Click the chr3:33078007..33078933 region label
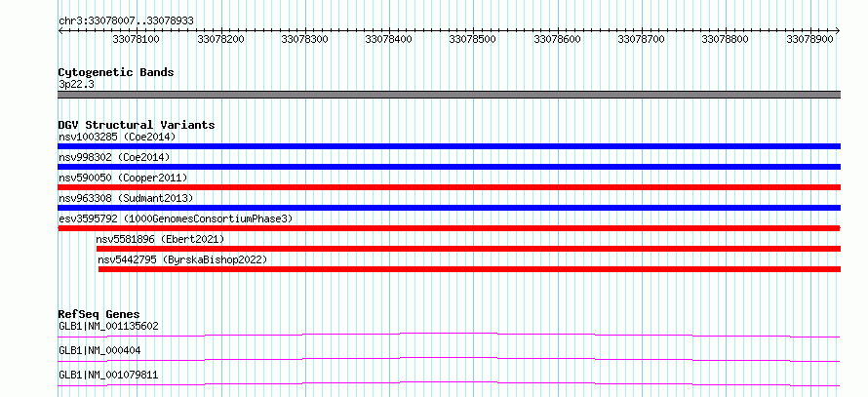 [x=126, y=21]
